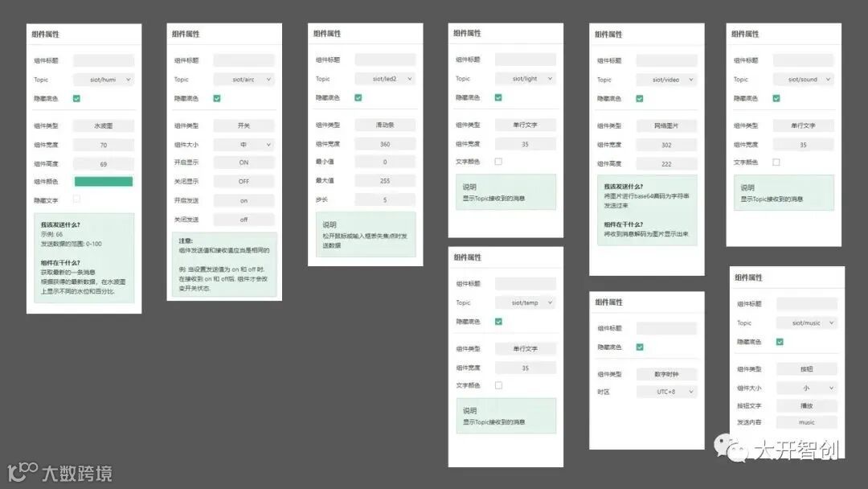Edit 关闭发送 field showing off
Image resolution: width=868 pixels, height=489 pixels.
[x=244, y=220]
